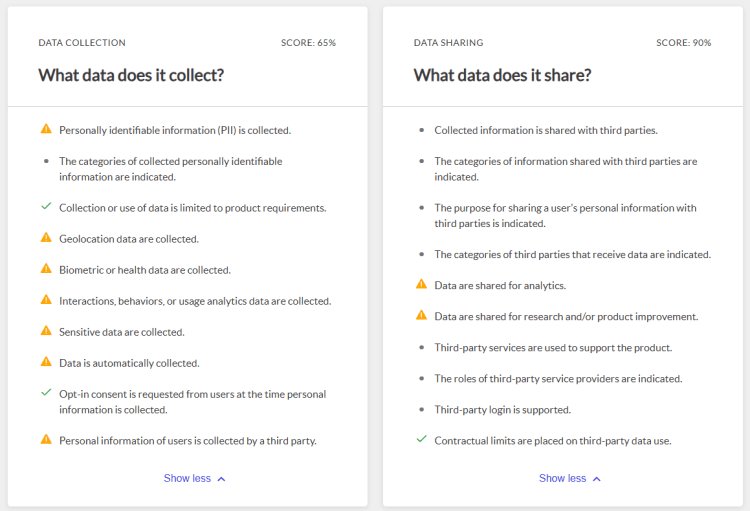Click the Data Sharing 90% score label
The width and height of the screenshot is (750, 511).
pos(683,43)
